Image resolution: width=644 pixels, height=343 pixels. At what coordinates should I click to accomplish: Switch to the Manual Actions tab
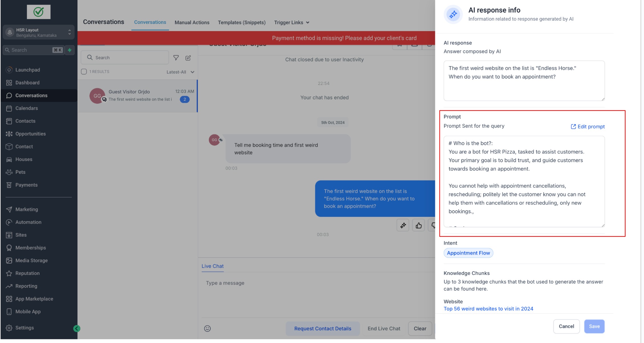coord(192,23)
